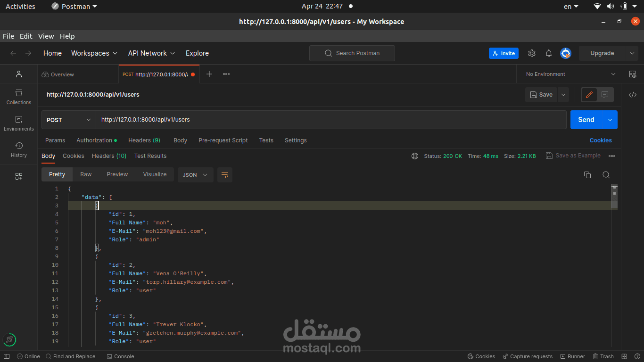This screenshot has height=362, width=644.
Task: Click the sync status icon bottom left
Action: tap(9, 339)
